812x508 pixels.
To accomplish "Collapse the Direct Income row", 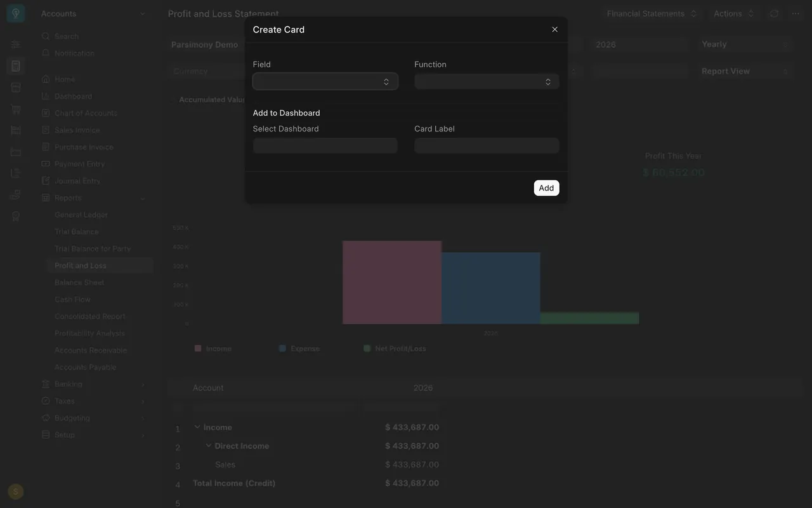I will 209,446.
